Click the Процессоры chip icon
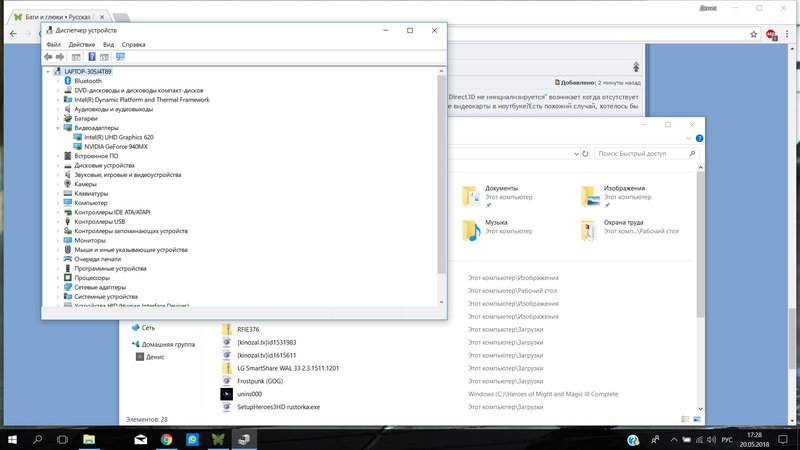Viewport: 800px width, 450px height. (x=67, y=278)
